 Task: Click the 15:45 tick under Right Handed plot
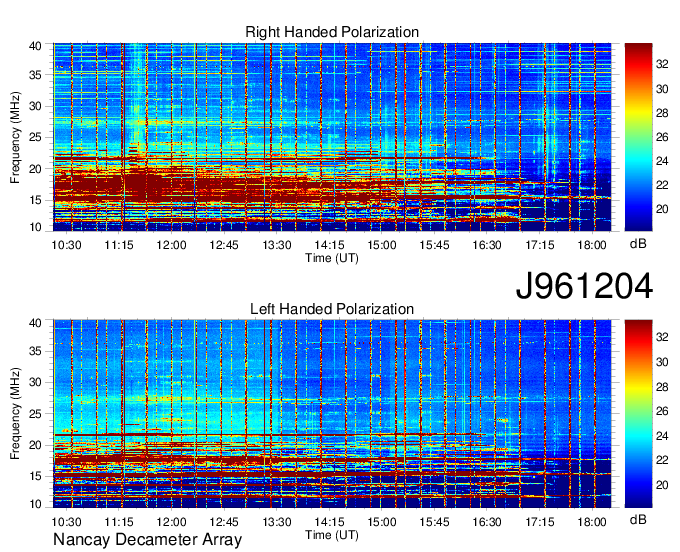coord(434,245)
